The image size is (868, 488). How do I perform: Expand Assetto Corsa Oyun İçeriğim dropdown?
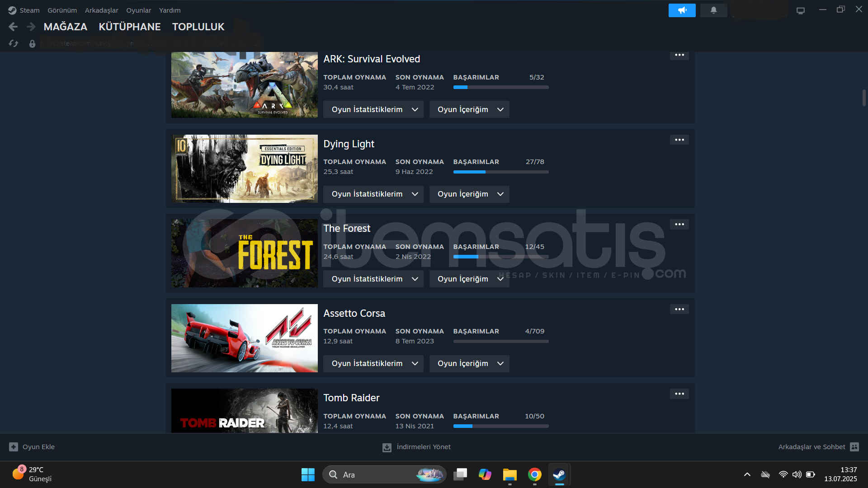click(x=469, y=363)
